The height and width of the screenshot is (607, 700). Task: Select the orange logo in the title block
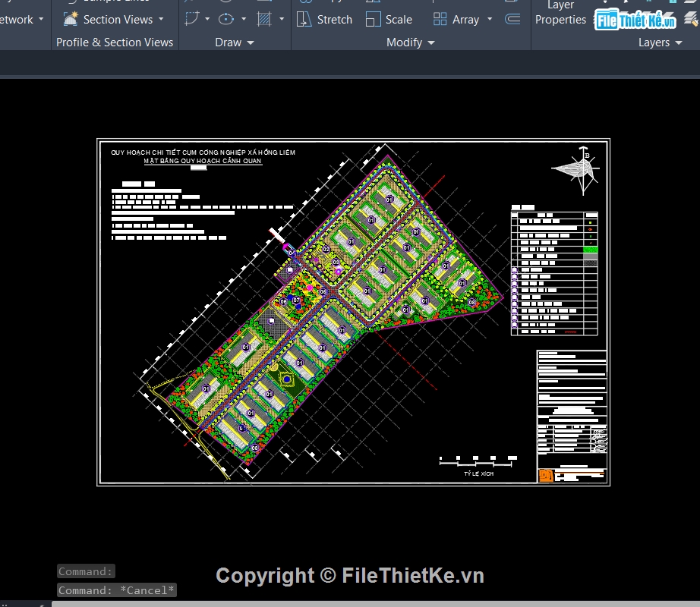547,476
